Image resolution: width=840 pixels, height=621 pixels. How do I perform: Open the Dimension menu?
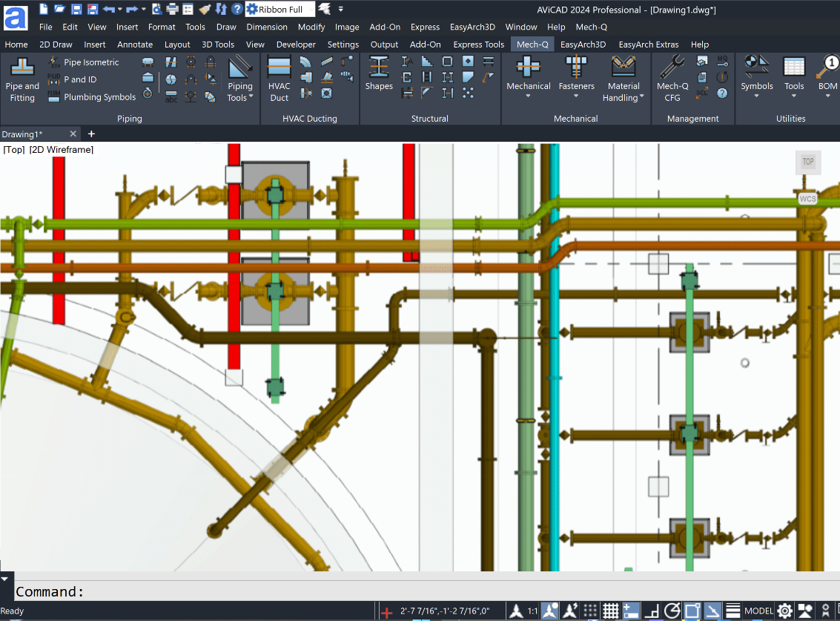267,27
